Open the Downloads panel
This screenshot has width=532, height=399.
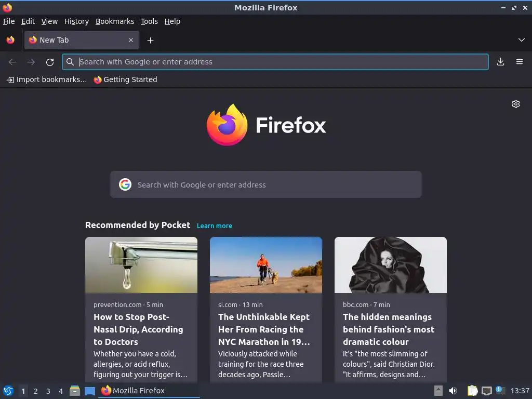[x=500, y=62]
